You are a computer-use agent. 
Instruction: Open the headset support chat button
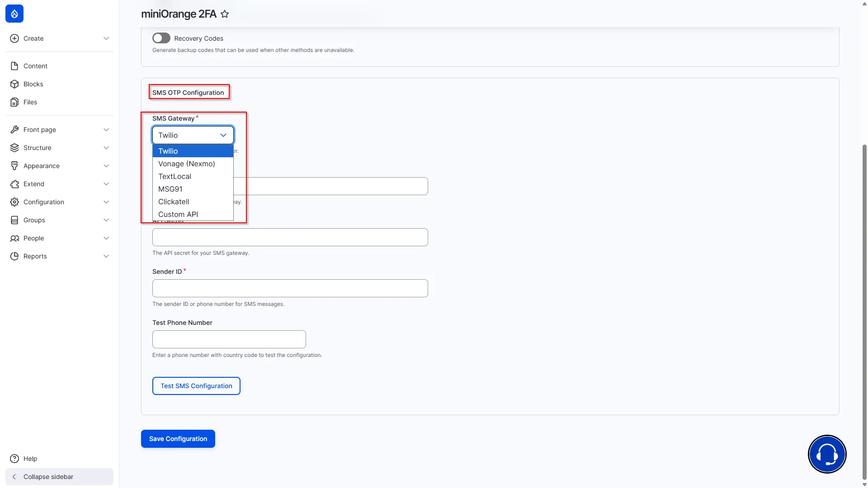coord(827,454)
